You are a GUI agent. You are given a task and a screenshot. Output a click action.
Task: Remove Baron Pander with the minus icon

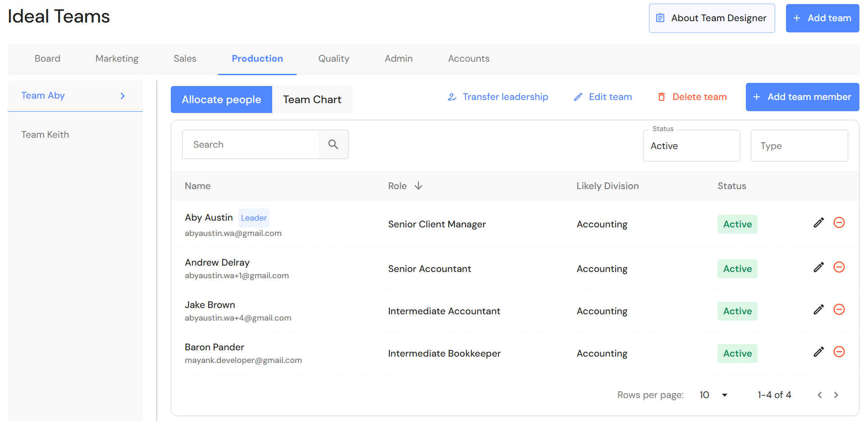(839, 352)
